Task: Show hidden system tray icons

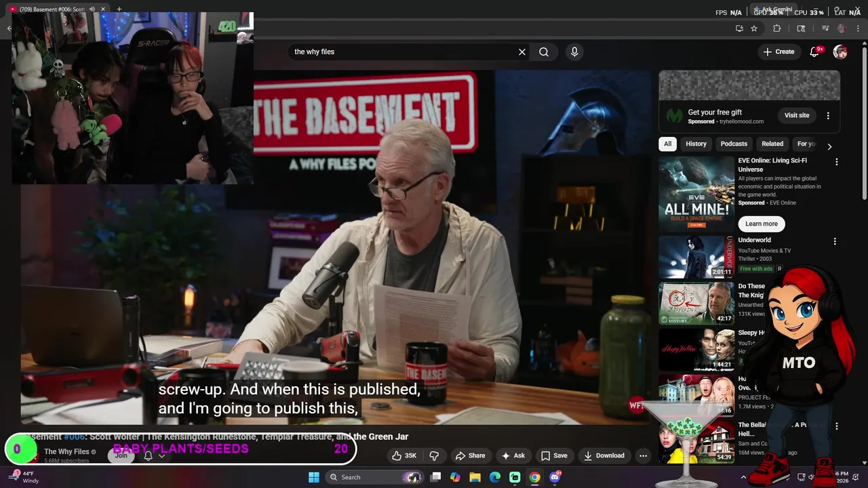Action: click(743, 477)
